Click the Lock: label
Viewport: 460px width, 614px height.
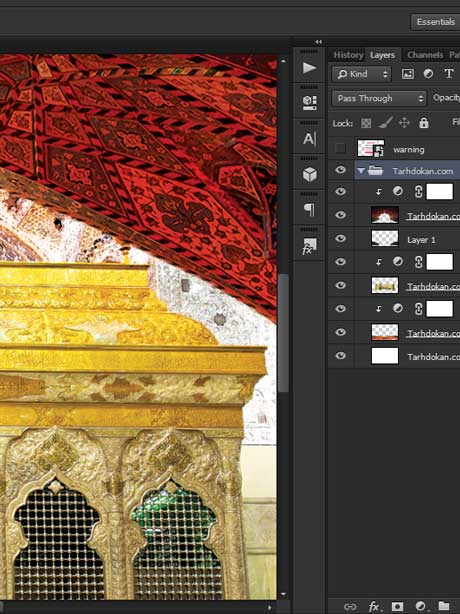(x=343, y=124)
